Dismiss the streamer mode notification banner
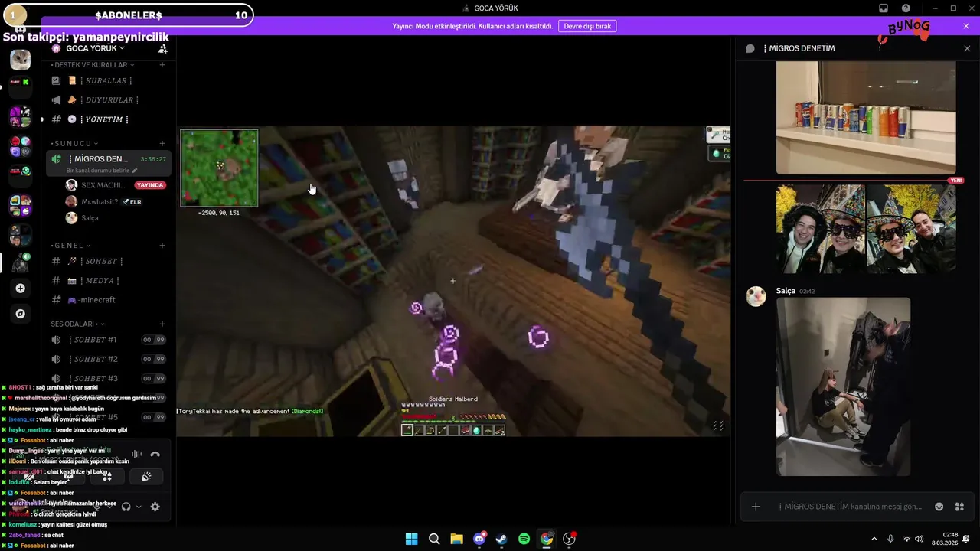Viewport: 980px width, 551px height. [x=966, y=26]
